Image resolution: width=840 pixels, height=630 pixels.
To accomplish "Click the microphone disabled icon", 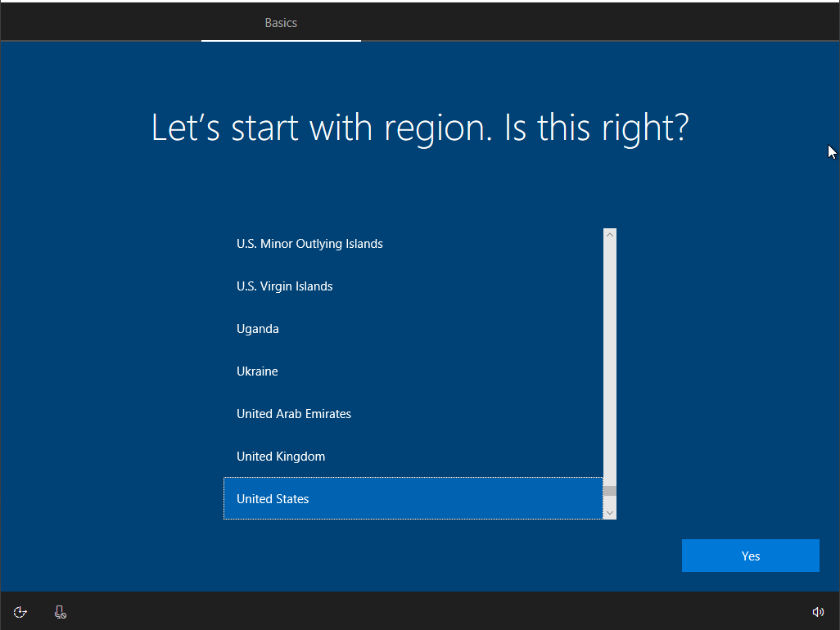I will 60,612.
